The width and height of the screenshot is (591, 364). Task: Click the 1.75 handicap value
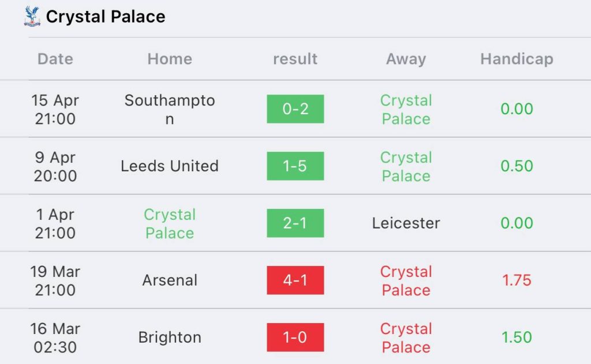pos(517,280)
